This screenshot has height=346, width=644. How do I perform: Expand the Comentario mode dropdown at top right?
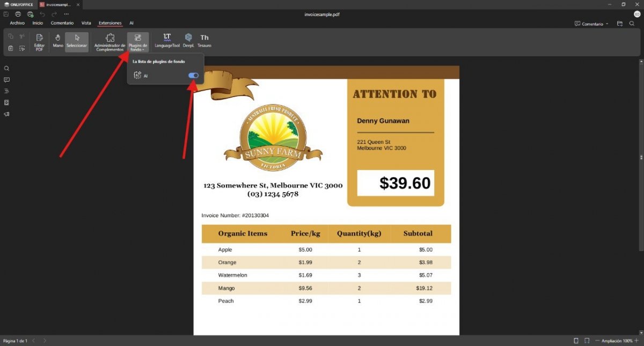[591, 24]
